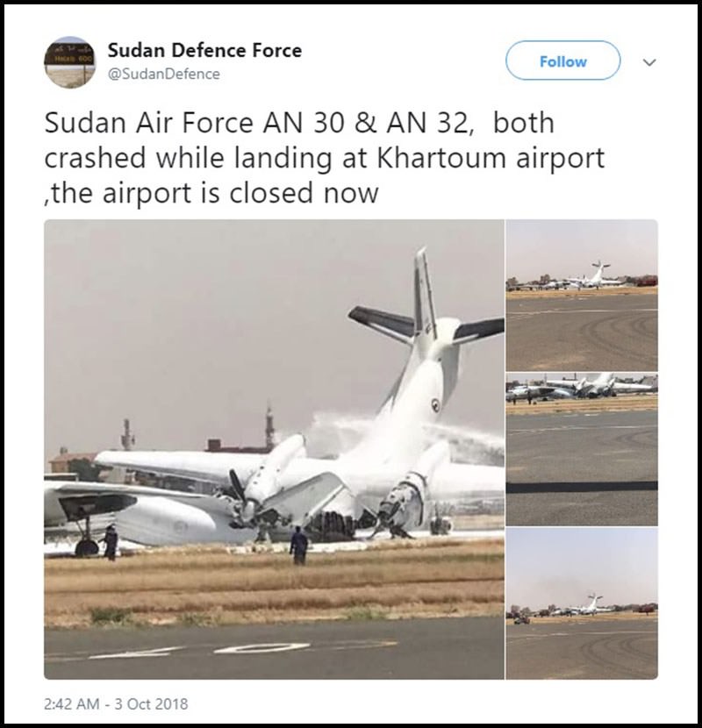Click the landing gear wheel at left
The image size is (702, 728).
click(x=86, y=547)
